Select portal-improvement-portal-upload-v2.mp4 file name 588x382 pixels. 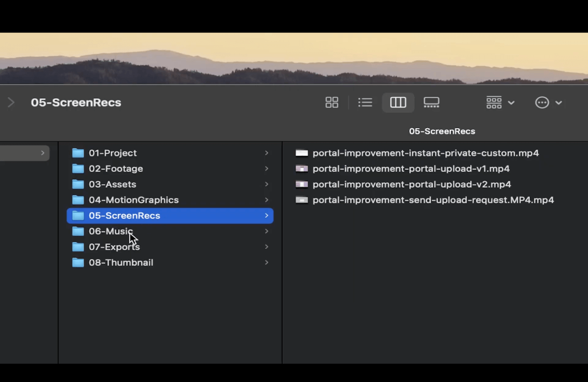point(412,184)
